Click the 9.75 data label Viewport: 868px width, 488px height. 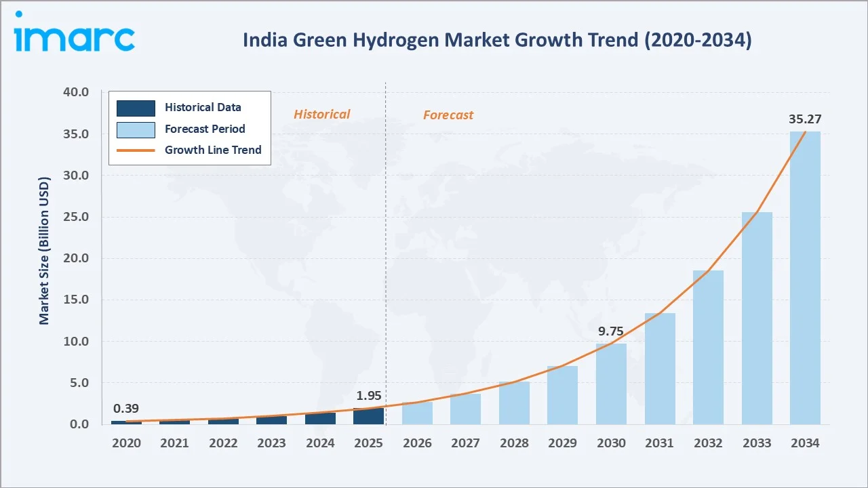coord(612,332)
